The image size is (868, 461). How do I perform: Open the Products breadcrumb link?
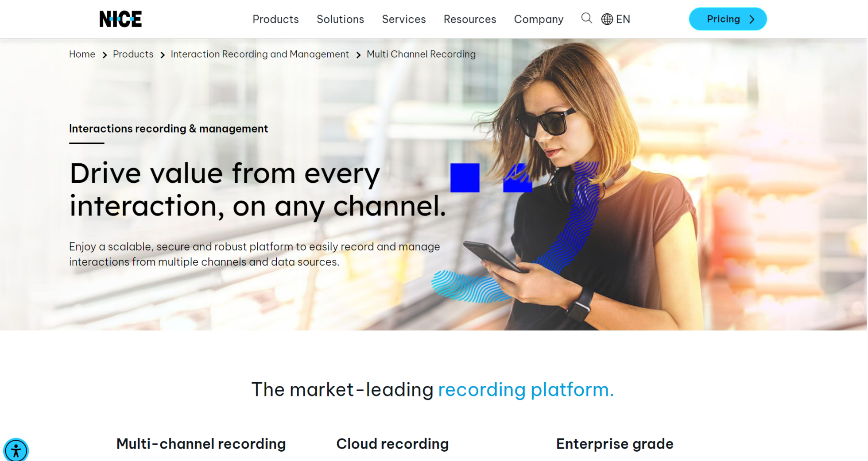(133, 54)
